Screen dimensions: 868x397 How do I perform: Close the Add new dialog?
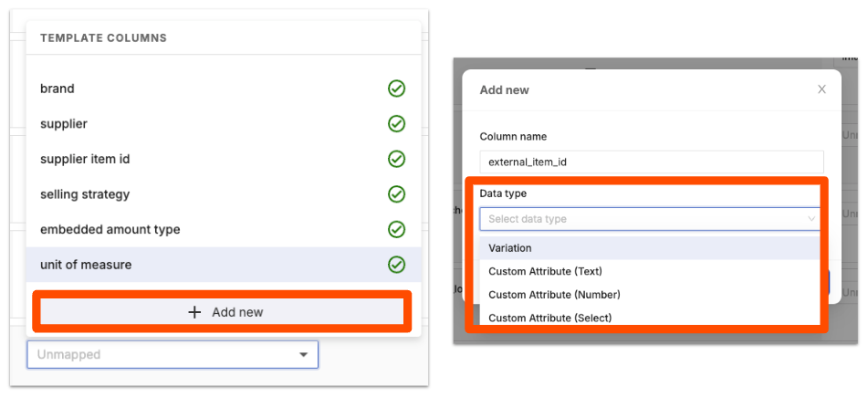[821, 89]
